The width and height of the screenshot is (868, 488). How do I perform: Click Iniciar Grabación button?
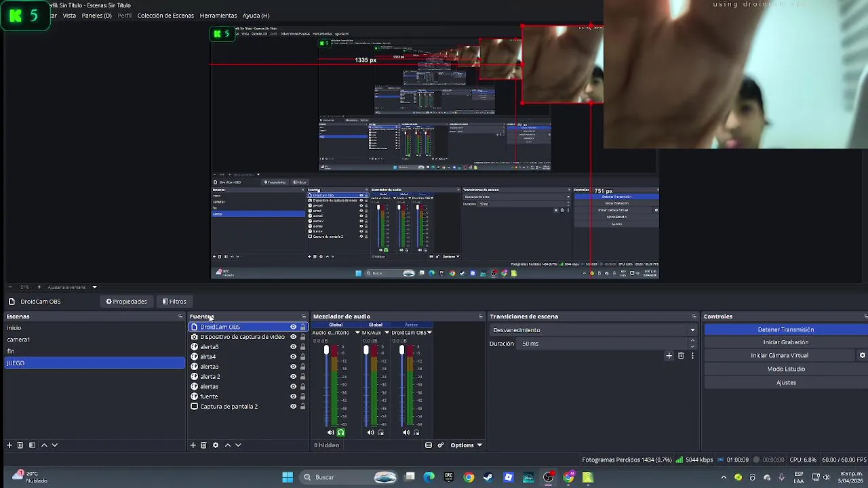pos(786,342)
